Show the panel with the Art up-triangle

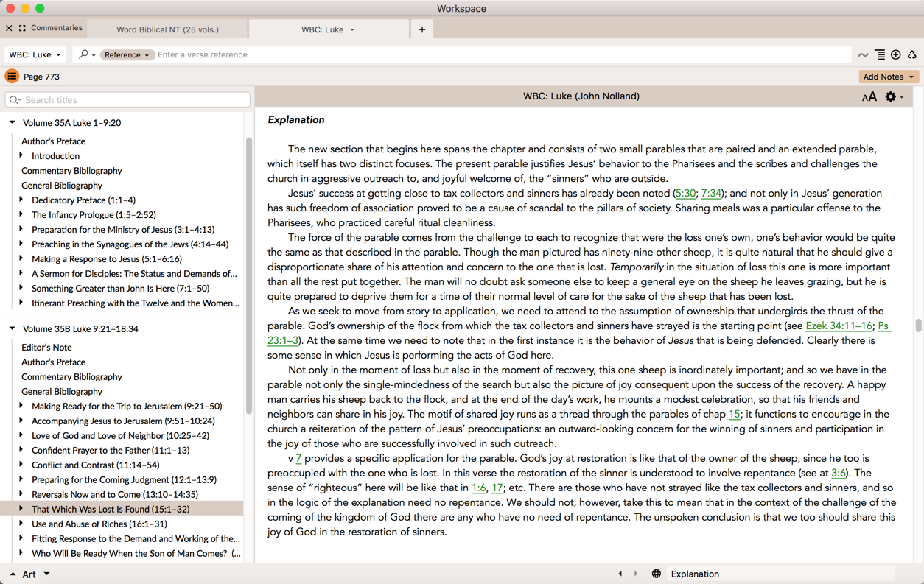click(x=13, y=574)
